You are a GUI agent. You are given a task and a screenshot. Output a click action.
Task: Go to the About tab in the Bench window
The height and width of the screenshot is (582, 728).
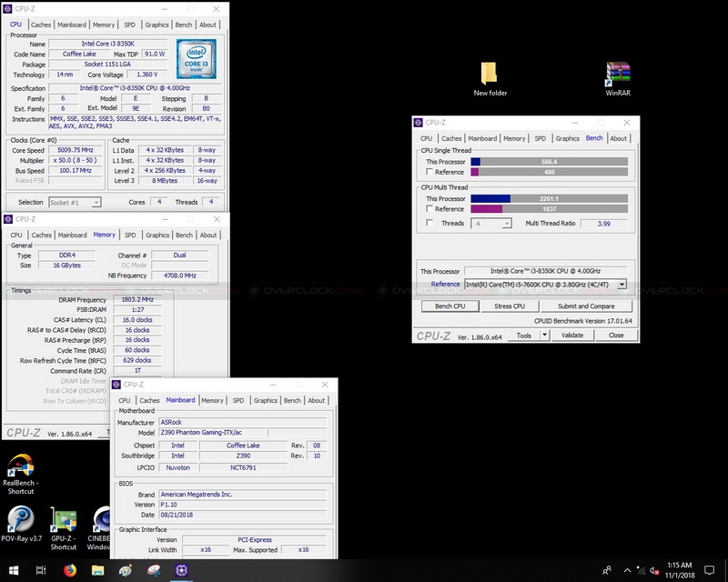[618, 138]
